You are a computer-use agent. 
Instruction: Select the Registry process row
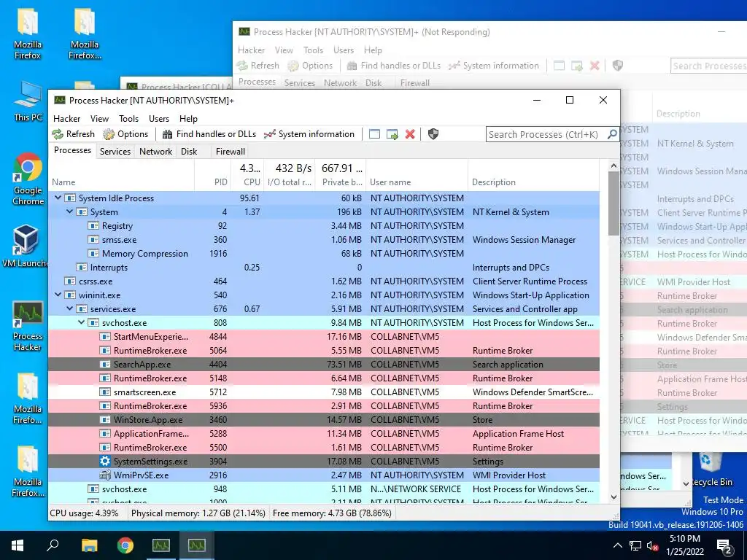[324, 226]
